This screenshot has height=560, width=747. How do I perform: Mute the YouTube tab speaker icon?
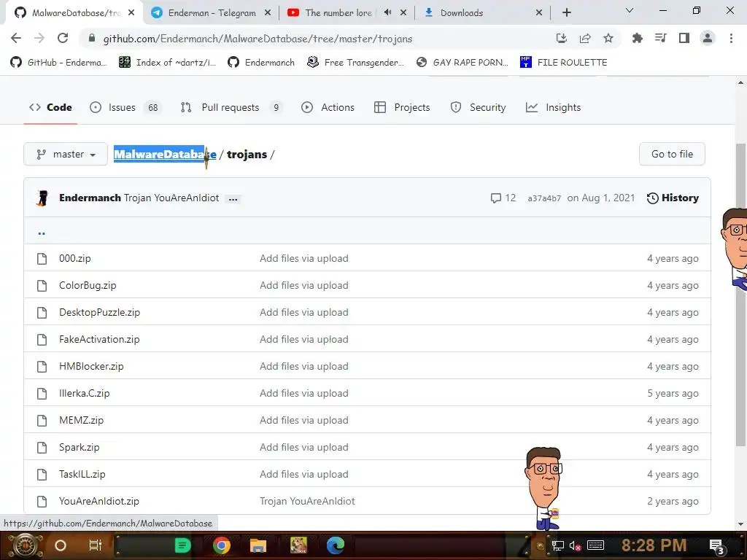[x=388, y=12]
